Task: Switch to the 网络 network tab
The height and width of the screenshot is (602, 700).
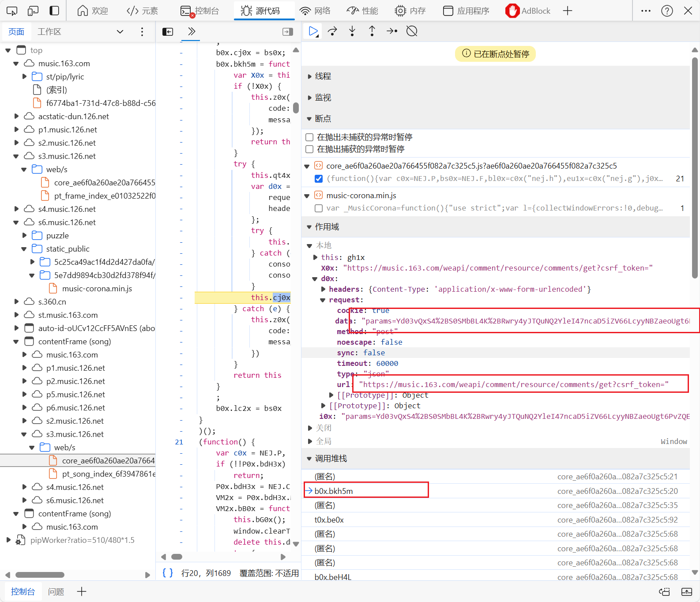Action: [x=315, y=11]
